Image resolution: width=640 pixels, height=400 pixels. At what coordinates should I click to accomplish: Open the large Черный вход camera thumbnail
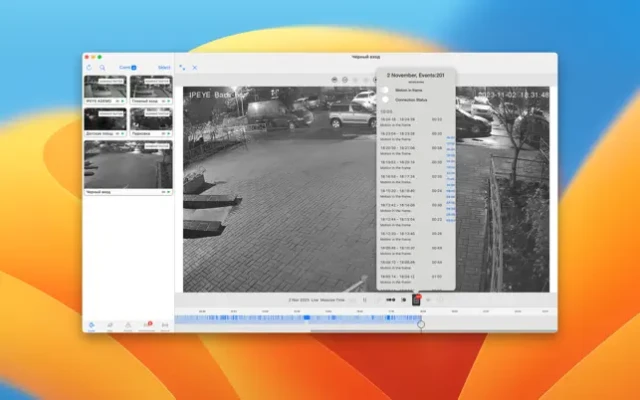[x=127, y=165]
